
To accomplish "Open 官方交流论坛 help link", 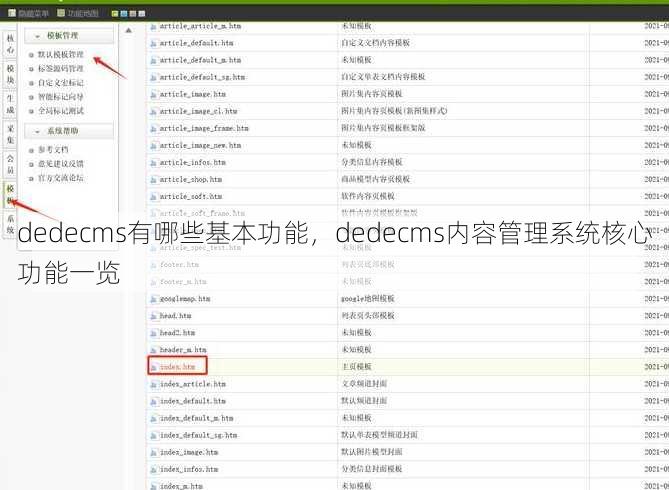I will click(x=61, y=178).
